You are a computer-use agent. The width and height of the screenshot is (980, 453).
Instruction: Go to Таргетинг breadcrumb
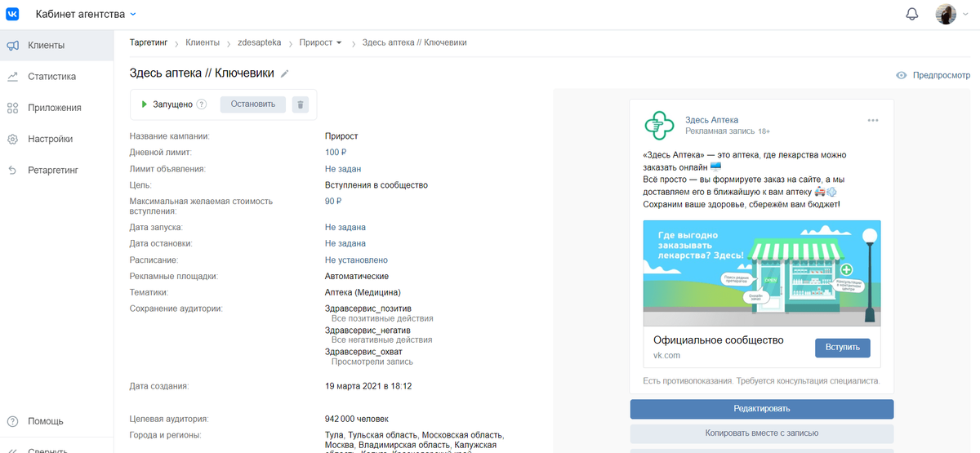tap(149, 42)
